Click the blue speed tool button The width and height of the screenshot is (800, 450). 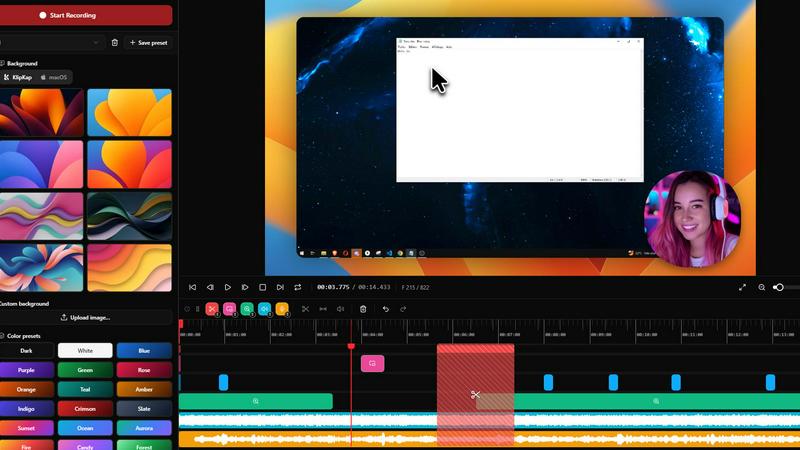pyautogui.click(x=264, y=309)
